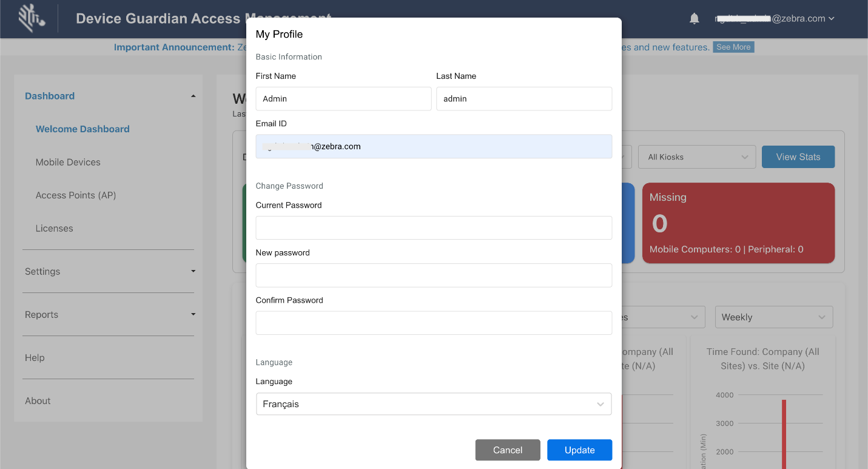Cancel the My Profile dialog
The image size is (868, 469).
coord(507,450)
